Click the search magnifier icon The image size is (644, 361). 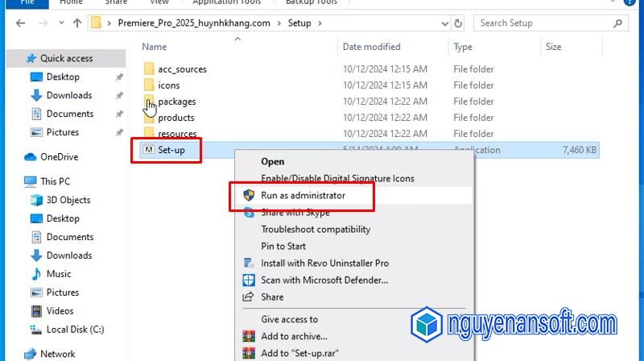[x=617, y=23]
